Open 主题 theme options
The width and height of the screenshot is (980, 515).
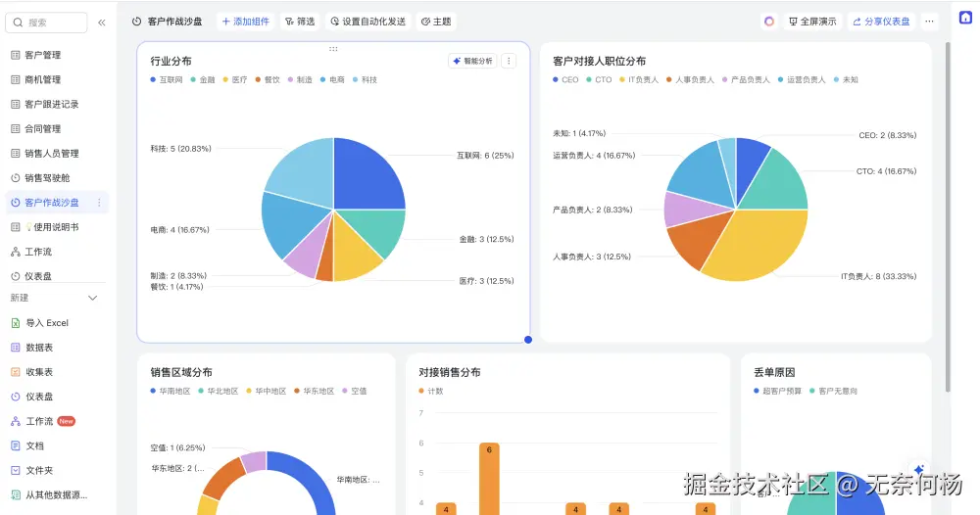point(436,22)
